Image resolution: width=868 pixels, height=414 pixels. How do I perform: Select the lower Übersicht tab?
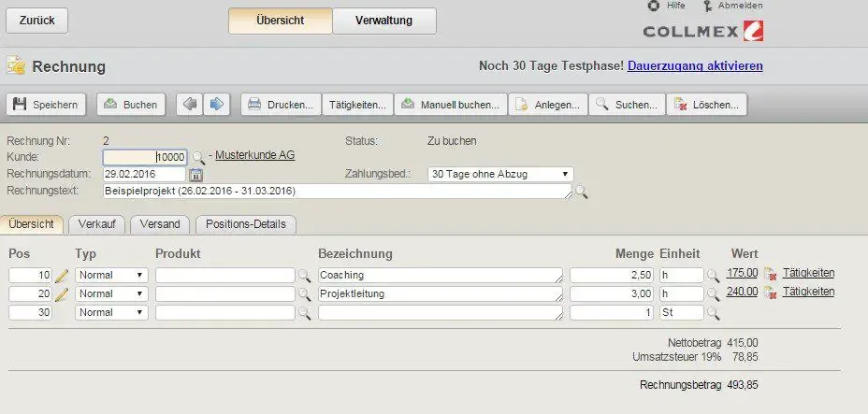click(x=32, y=224)
